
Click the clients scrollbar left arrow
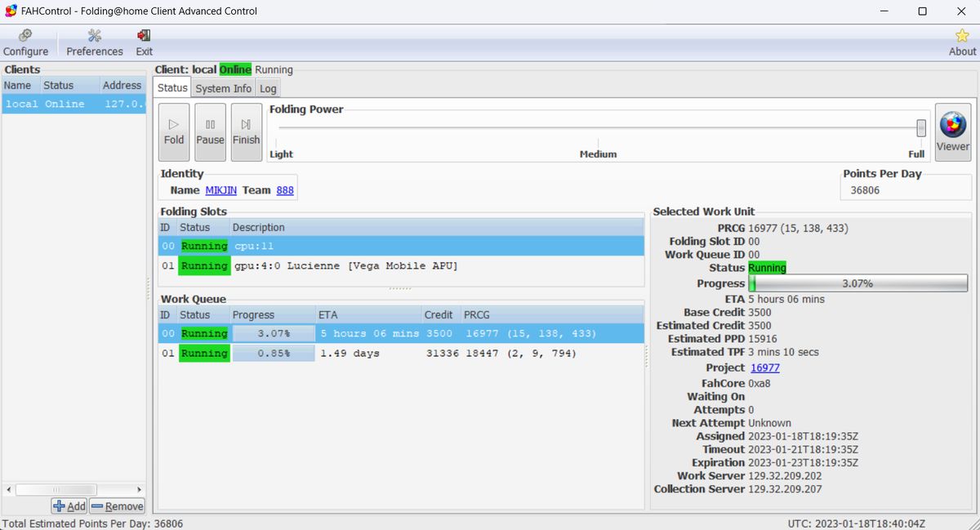coord(9,489)
